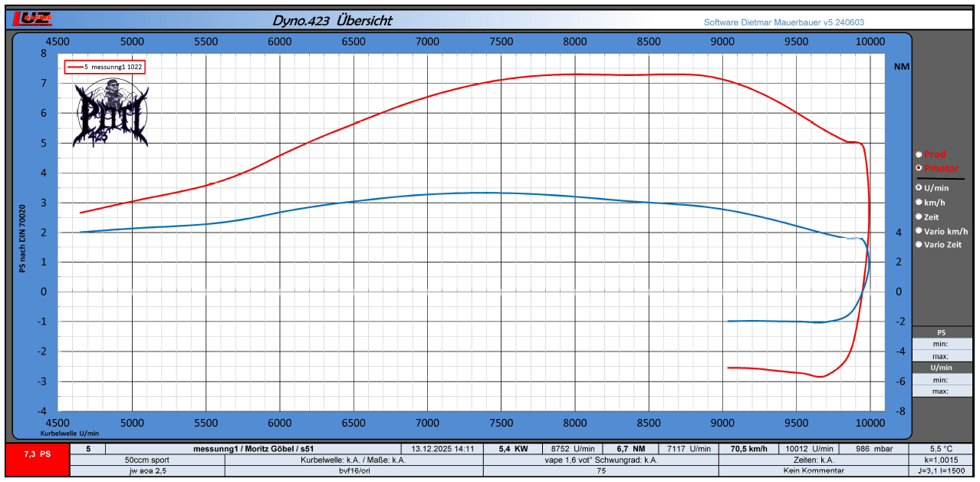Choose the Zeit axis option

point(919,217)
